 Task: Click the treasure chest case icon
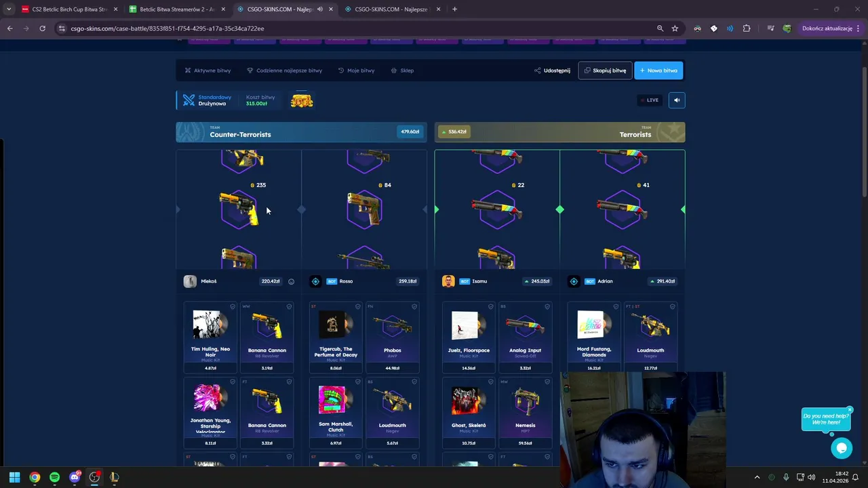coord(302,101)
